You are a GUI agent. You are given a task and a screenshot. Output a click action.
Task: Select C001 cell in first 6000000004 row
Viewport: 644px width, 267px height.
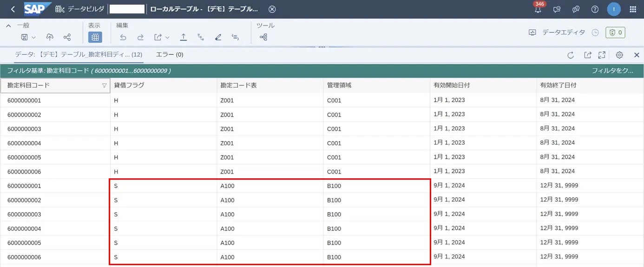point(376,143)
